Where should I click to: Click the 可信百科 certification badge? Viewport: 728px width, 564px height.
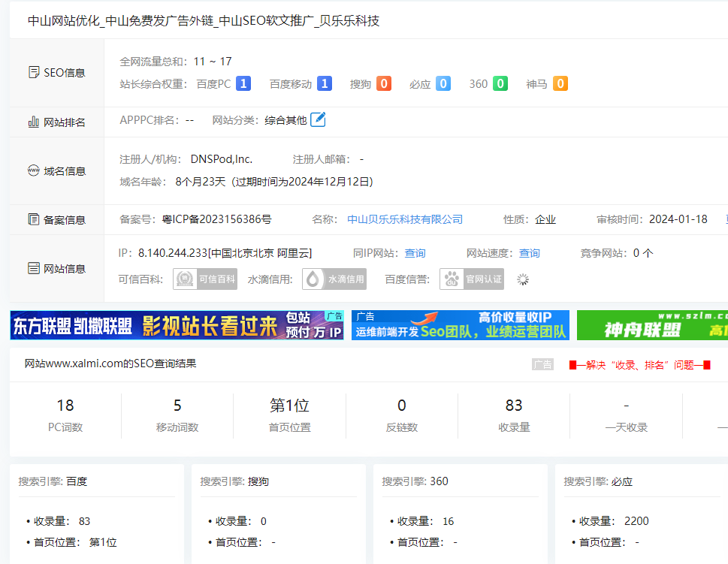(x=205, y=279)
